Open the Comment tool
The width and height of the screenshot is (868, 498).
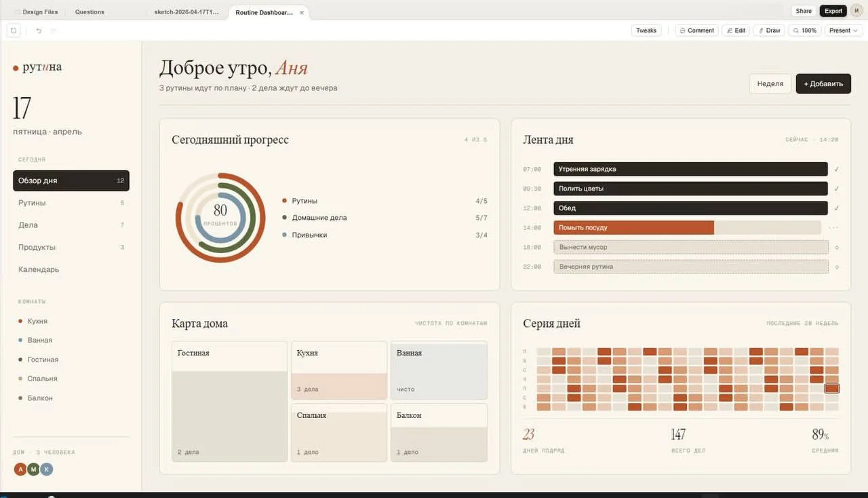[696, 31]
